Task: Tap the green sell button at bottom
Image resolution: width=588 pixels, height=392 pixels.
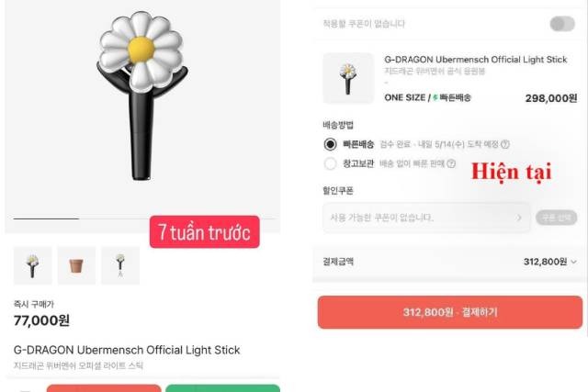Action: click(222, 388)
